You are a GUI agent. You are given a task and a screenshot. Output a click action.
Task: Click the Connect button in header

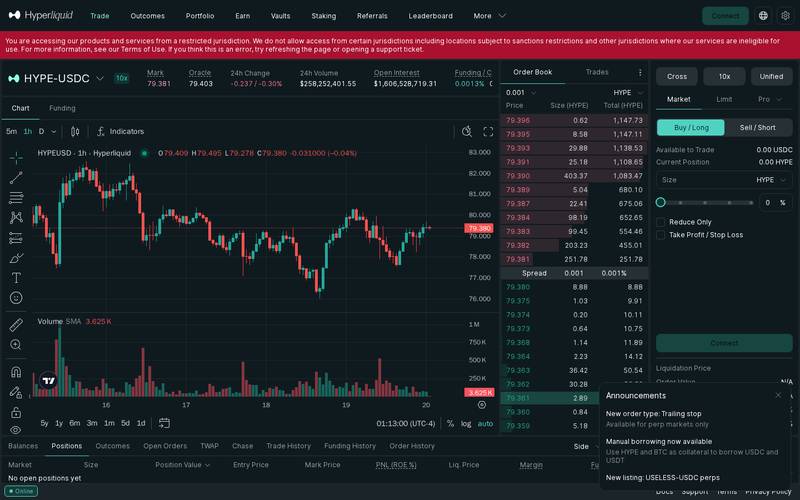pyautogui.click(x=725, y=16)
